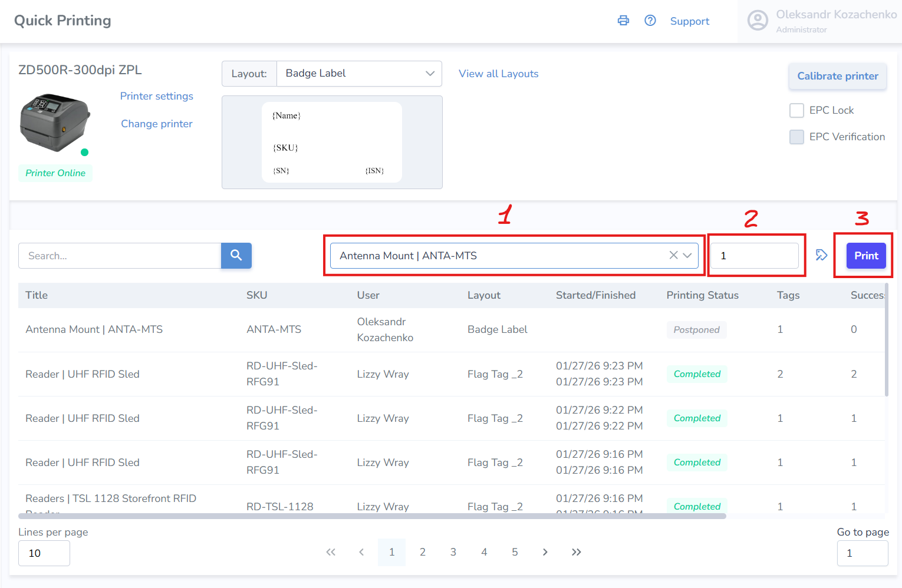Clear the selected Antenna Mount product

[673, 255]
